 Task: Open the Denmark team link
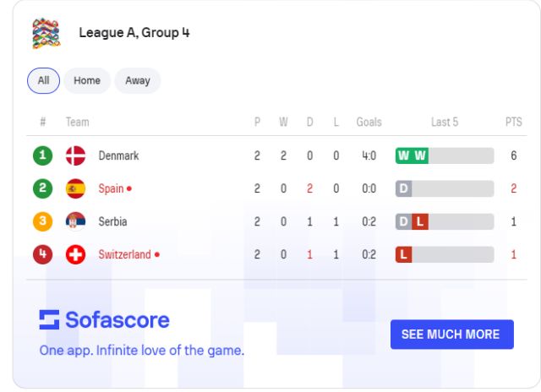(x=118, y=155)
